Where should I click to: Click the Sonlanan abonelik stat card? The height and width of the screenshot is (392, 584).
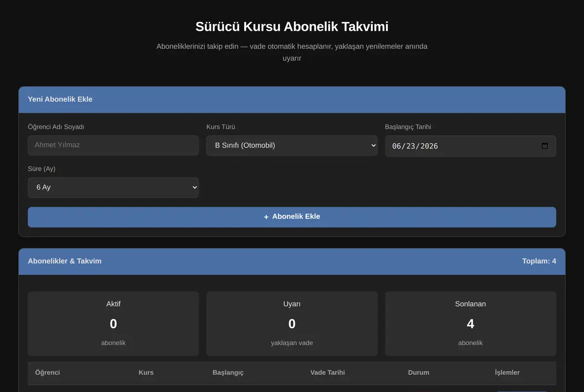tap(470, 323)
